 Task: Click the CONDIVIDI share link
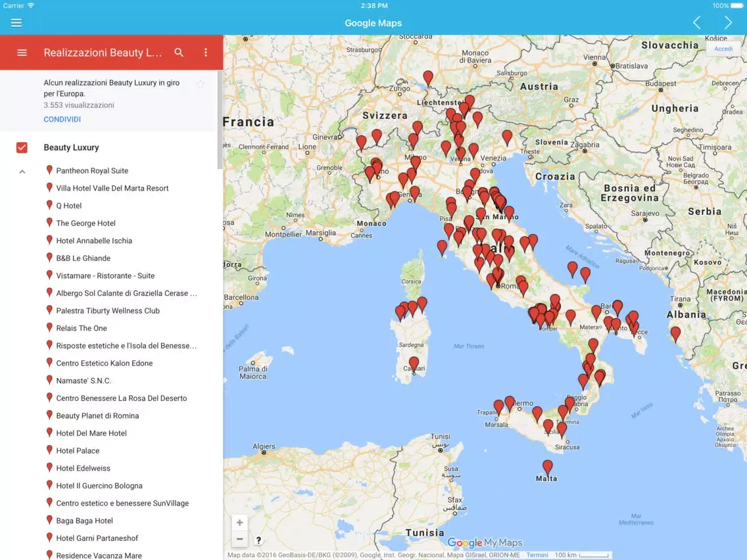pyautogui.click(x=62, y=119)
